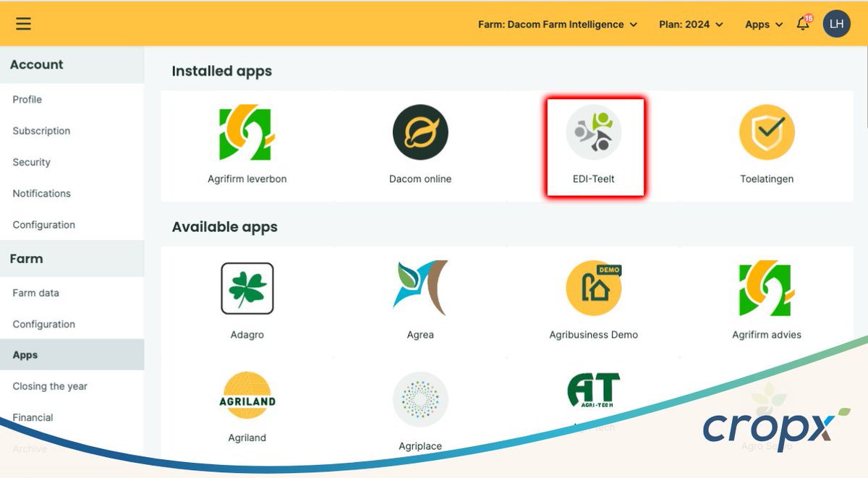Viewport: 868px width, 478px height.
Task: Select the Adagro clover icon
Action: (x=247, y=289)
